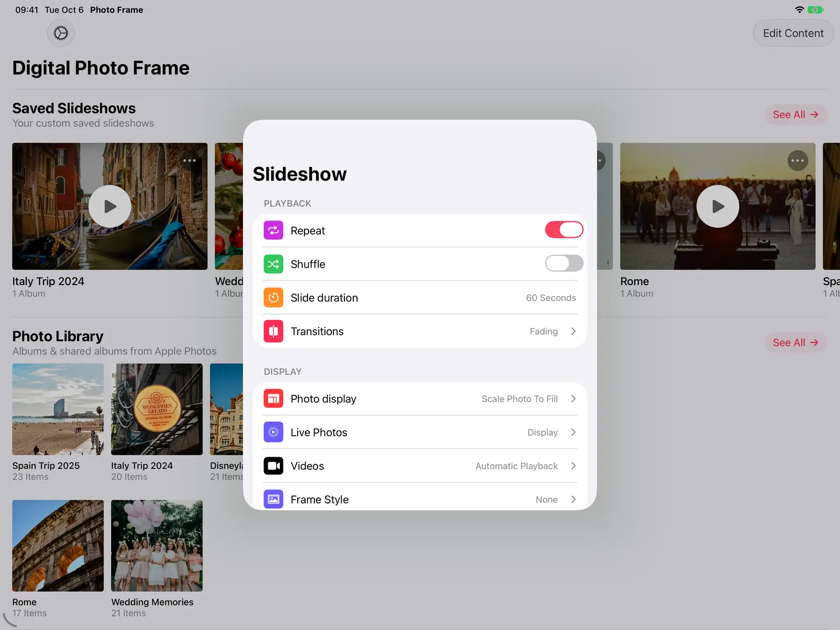
Task: Click the pink Transitions icon
Action: click(274, 331)
